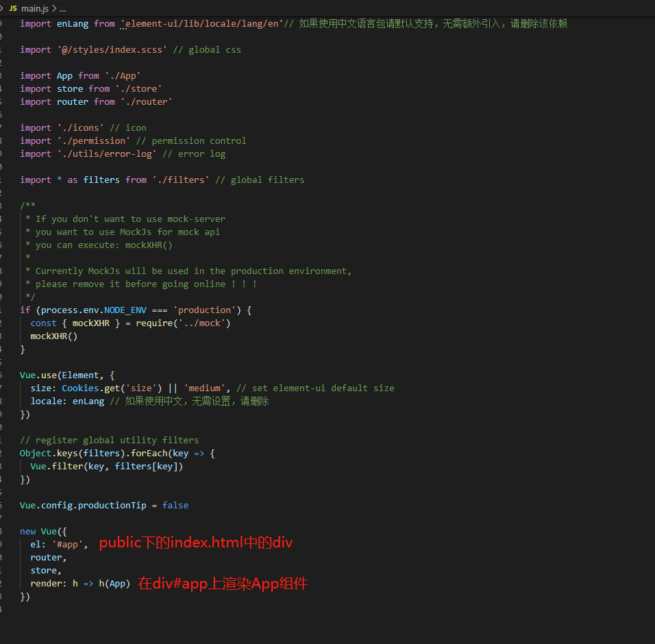Click the './permission' import path
655x644 pixels.
point(94,140)
